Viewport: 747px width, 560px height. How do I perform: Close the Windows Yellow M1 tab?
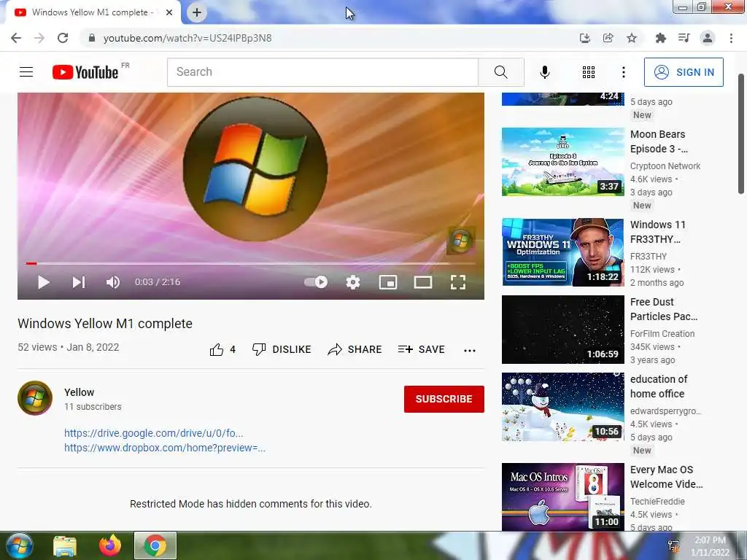point(169,13)
